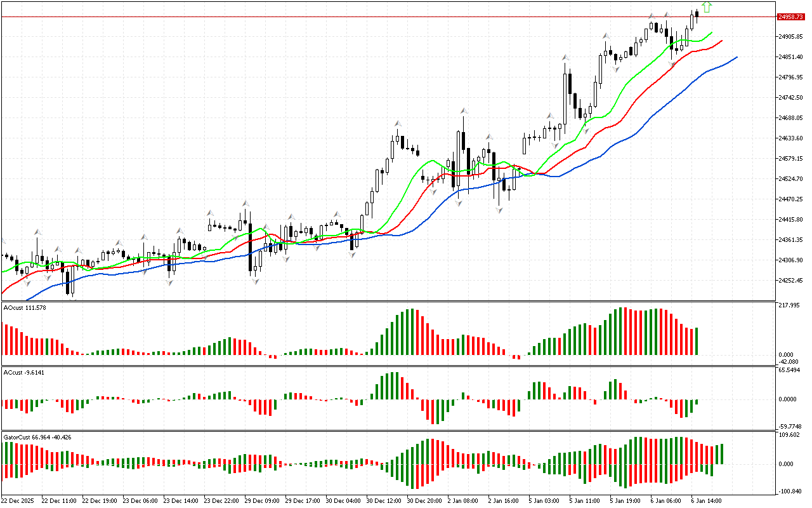Click the ACcust -9.6141 indicator label

(x=25, y=371)
